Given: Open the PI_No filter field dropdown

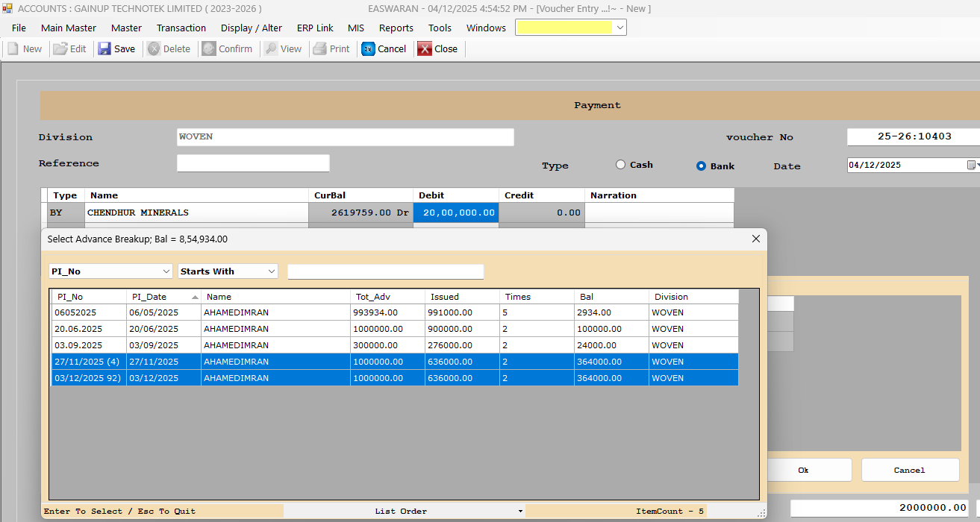Looking at the screenshot, I should (x=166, y=271).
